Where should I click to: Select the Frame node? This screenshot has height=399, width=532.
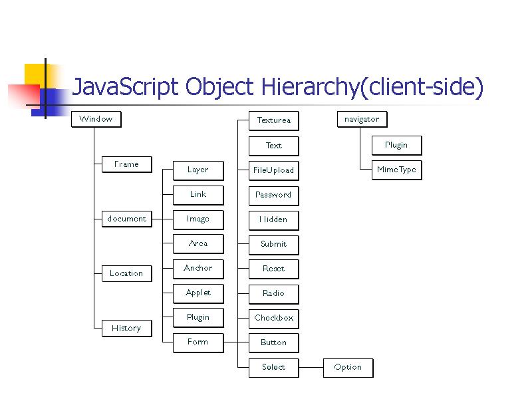(x=126, y=164)
